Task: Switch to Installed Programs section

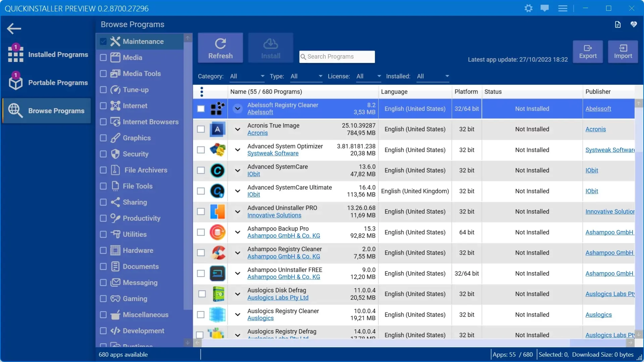Action: [x=47, y=55]
